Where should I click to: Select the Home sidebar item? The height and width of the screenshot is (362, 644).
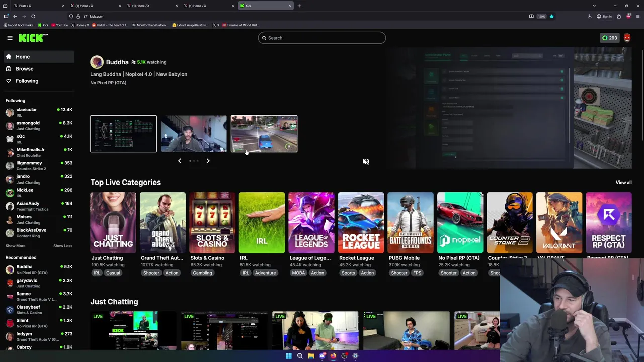(x=39, y=57)
